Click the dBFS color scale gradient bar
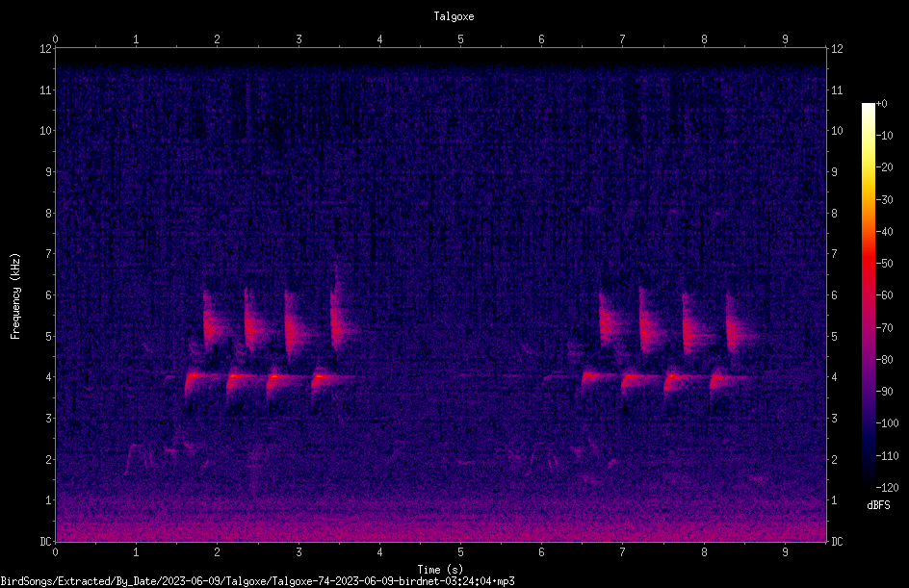 pyautogui.click(x=869, y=295)
